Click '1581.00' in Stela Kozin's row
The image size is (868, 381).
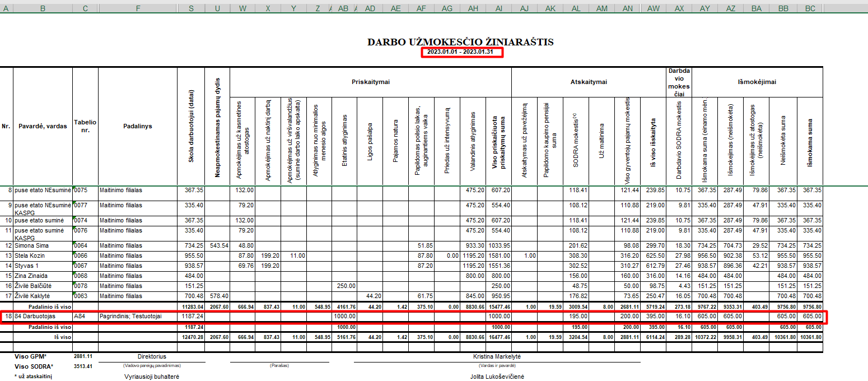pos(500,255)
